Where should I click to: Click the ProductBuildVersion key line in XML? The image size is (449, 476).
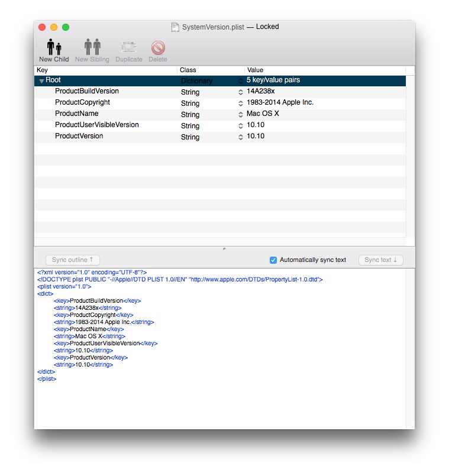click(97, 301)
